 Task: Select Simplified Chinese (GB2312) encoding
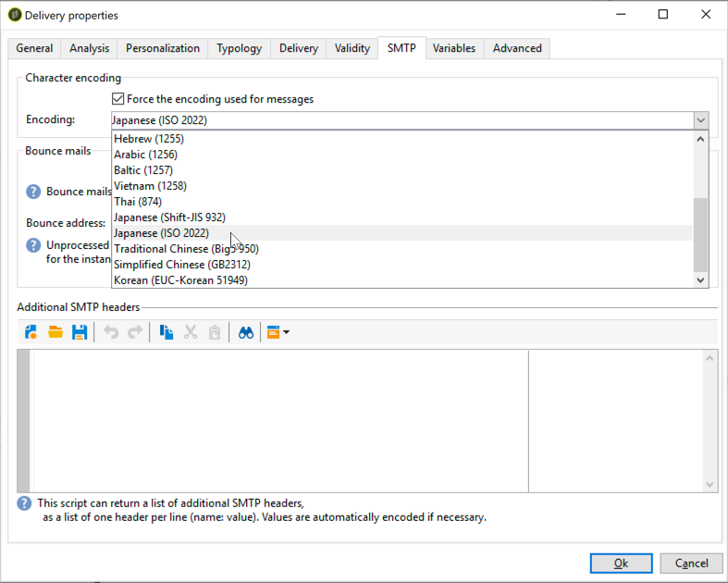point(402,265)
